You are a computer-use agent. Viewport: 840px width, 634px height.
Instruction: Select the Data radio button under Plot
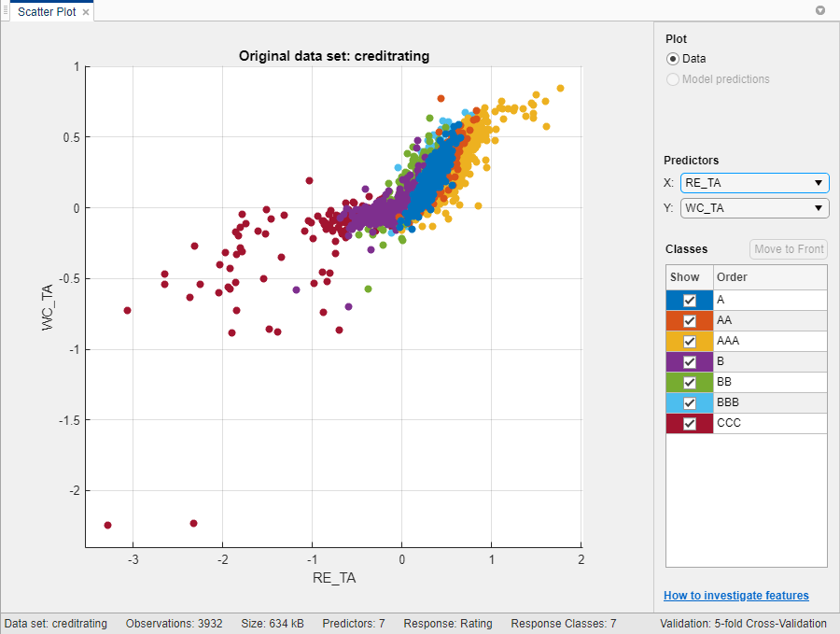pos(673,59)
